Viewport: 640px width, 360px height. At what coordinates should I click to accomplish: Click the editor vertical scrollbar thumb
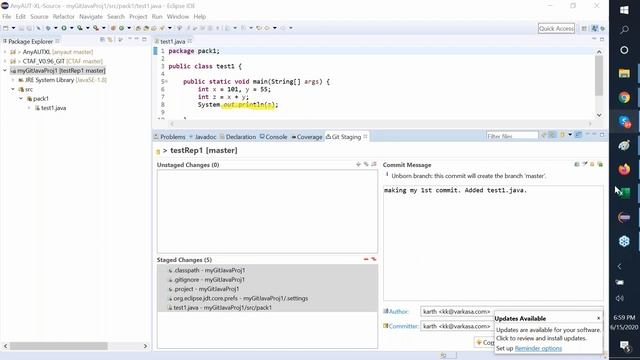point(599,76)
